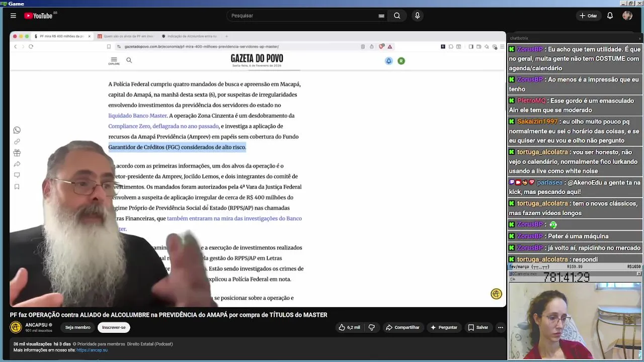In video, click the Brave shields icon
This screenshot has height=362, width=644.
click(x=382, y=47)
